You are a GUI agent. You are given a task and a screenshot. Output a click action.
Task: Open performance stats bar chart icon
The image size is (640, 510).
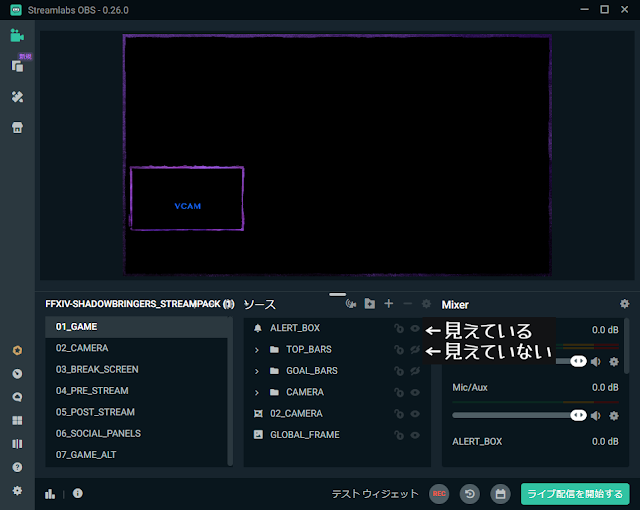point(50,494)
